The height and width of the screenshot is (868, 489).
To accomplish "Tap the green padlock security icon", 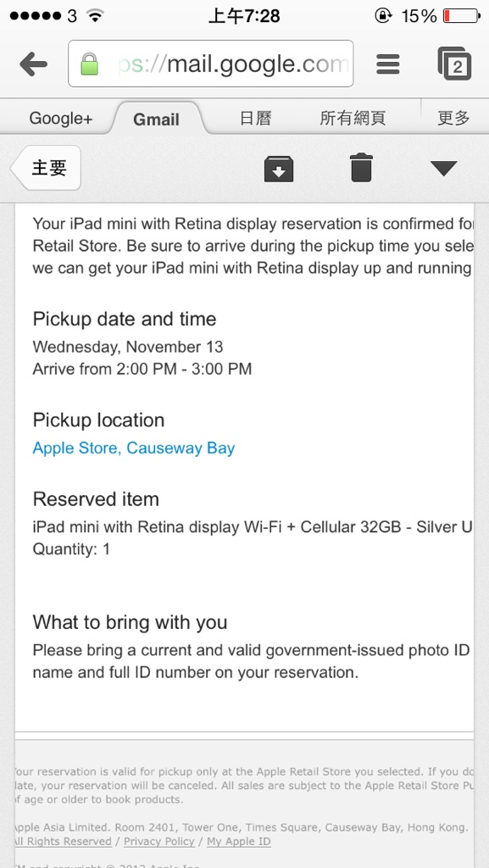I will (x=89, y=64).
